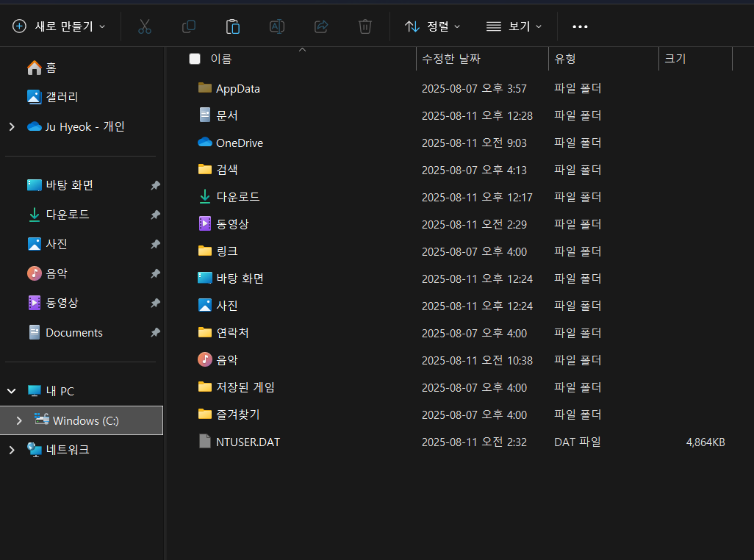Click date 2025-08-11 오전 9:03 of OneDrive

474,143
